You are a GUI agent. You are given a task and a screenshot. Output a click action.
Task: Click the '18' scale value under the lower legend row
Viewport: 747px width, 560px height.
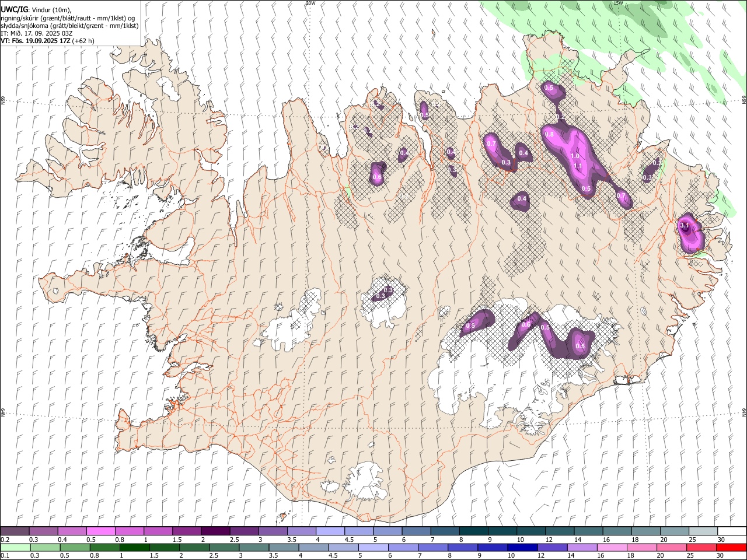pos(630,556)
